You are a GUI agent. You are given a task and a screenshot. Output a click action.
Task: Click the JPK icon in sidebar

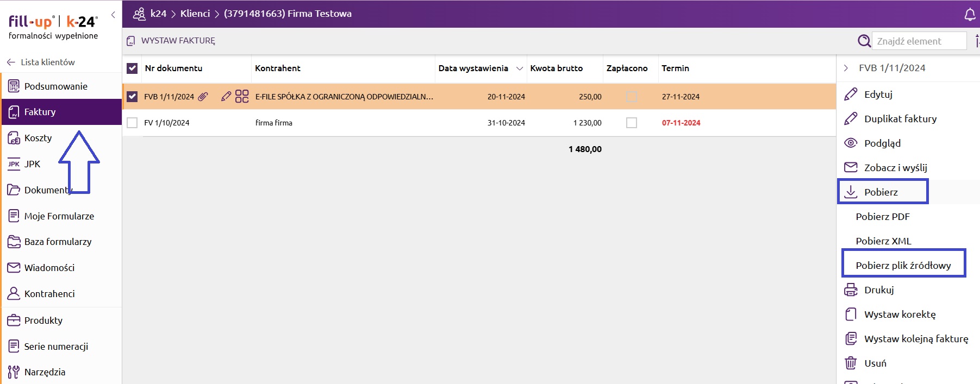(x=14, y=164)
